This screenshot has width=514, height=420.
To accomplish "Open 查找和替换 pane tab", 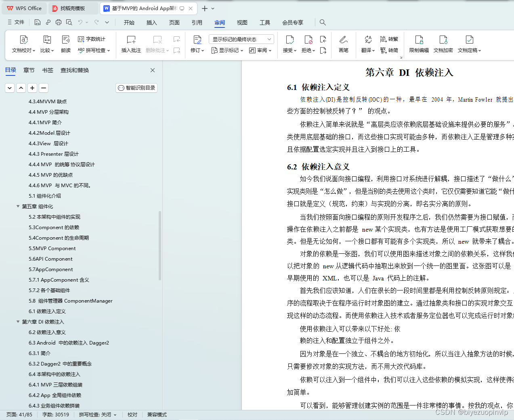I will (75, 70).
